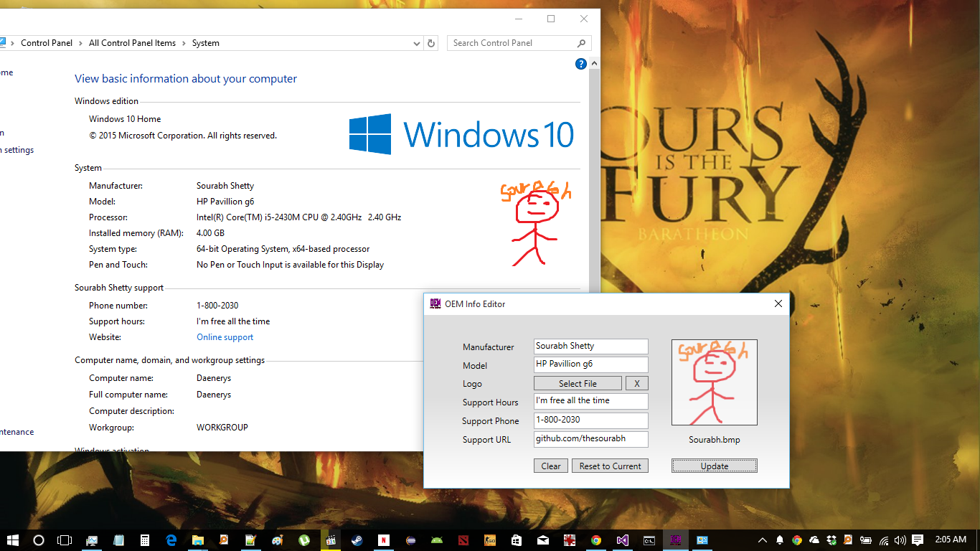Expand the address bar history dropdown

[417, 43]
